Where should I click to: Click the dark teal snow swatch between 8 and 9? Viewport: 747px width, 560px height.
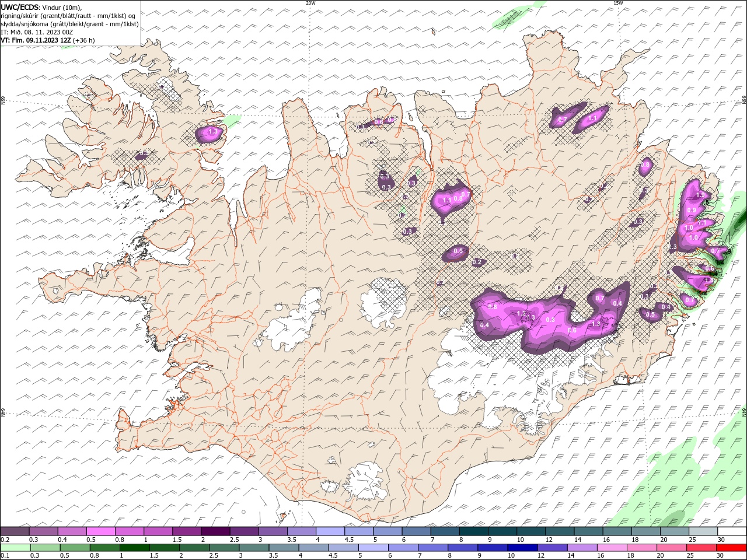[x=473, y=531]
